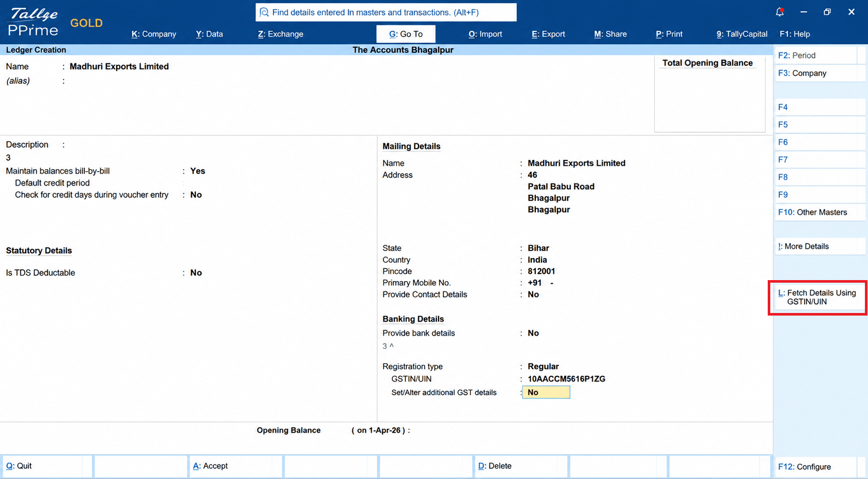Open F1: Help

pyautogui.click(x=794, y=34)
